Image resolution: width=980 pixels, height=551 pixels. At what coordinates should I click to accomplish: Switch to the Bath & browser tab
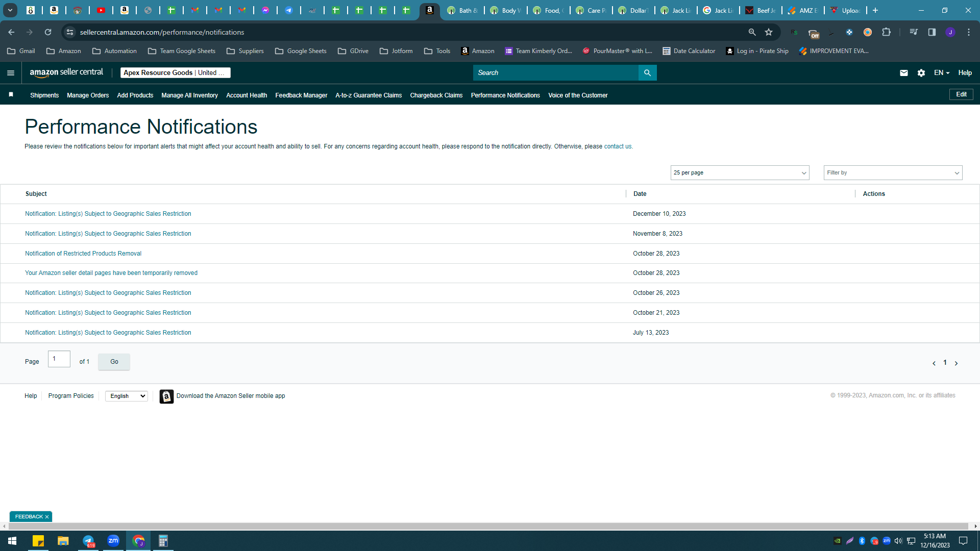point(462,10)
